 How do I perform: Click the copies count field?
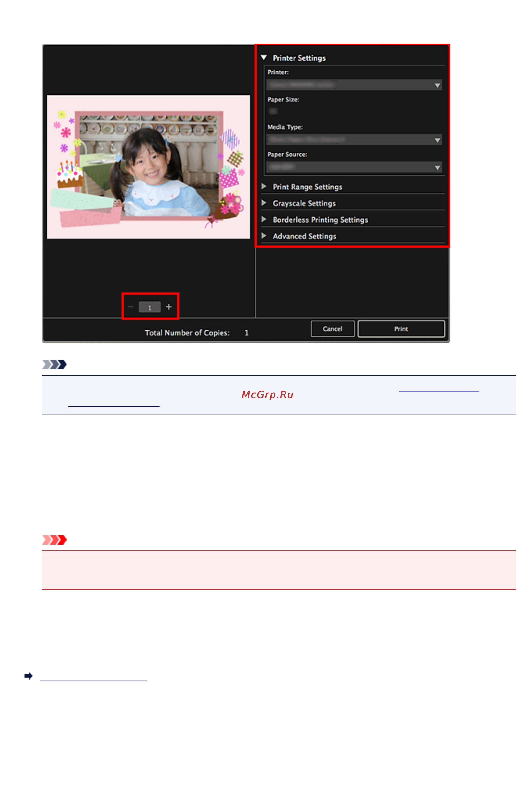150,307
